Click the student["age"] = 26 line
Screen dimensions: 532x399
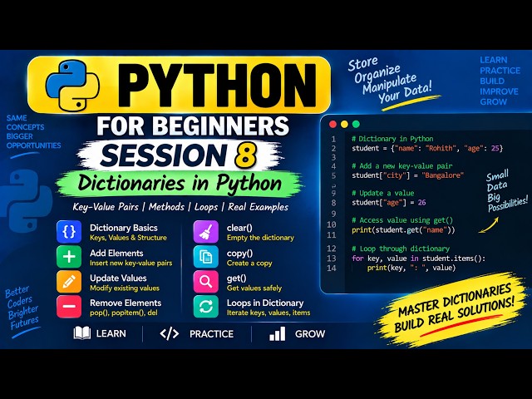click(389, 203)
